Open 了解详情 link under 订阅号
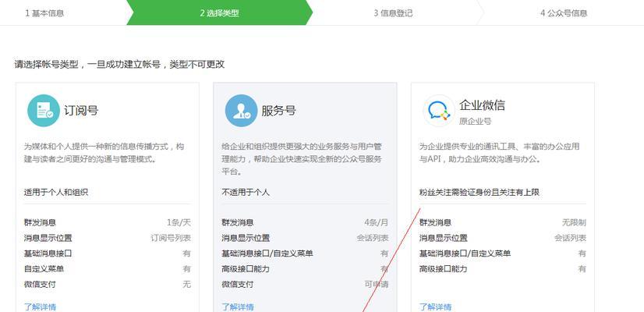 pos(40,307)
